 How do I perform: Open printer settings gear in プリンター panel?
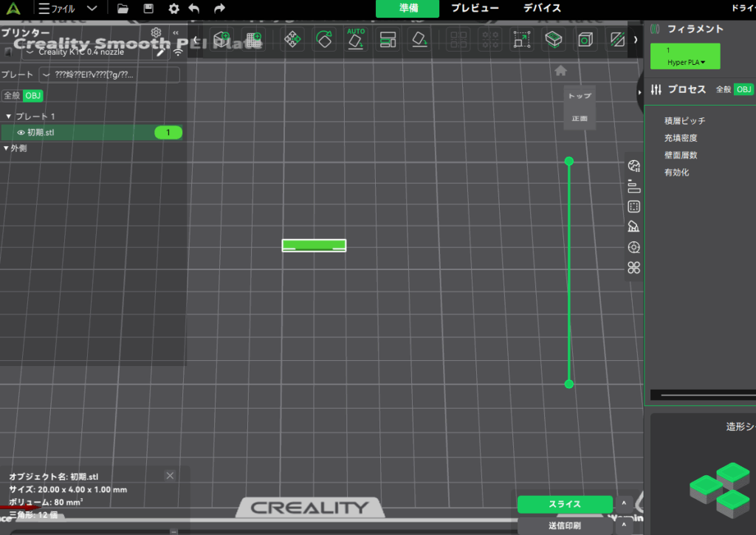156,32
